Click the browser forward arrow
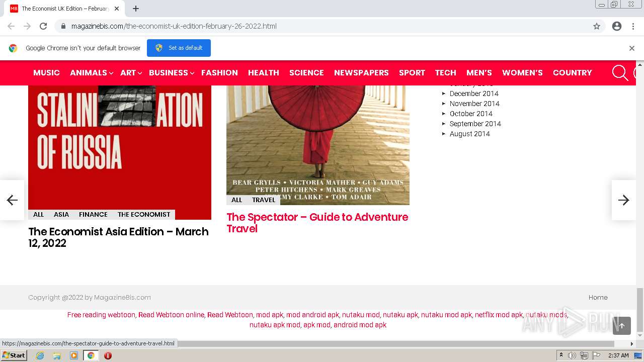 click(27, 26)
